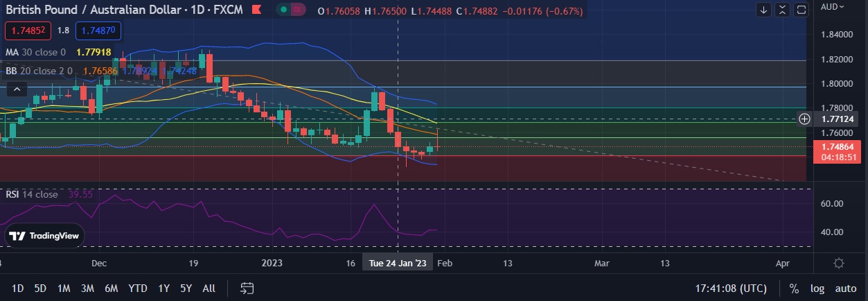
Task: Click the red sell price 1.74852 button
Action: click(x=26, y=31)
